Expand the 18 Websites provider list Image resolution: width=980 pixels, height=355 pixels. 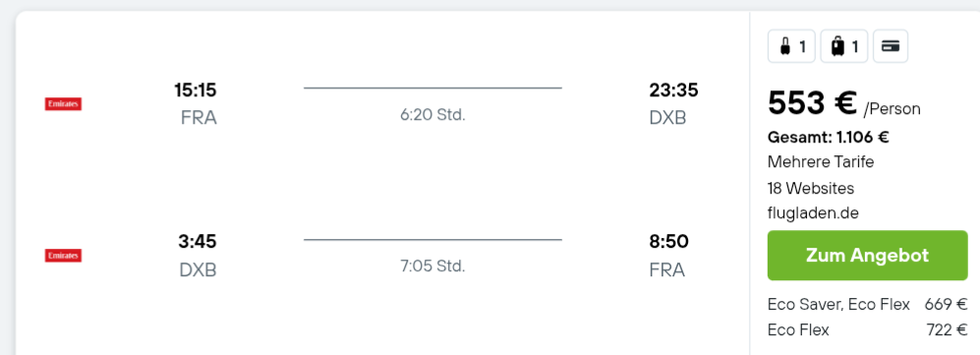click(x=811, y=188)
